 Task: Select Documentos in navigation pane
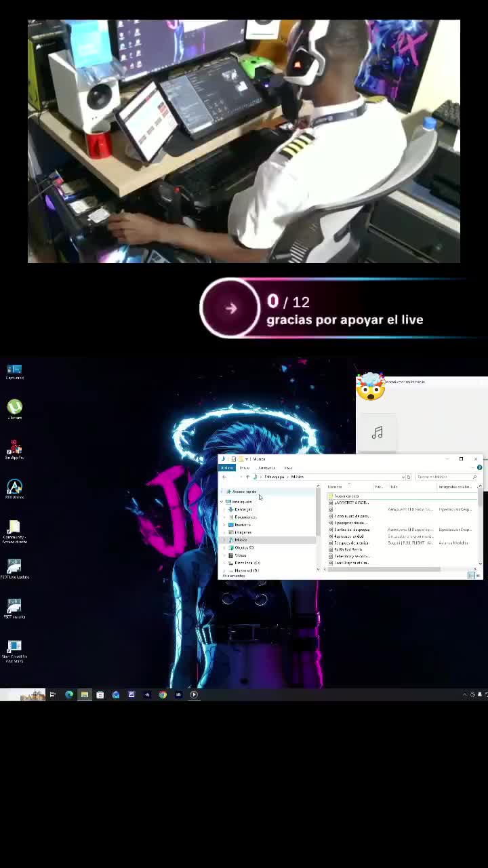click(245, 517)
